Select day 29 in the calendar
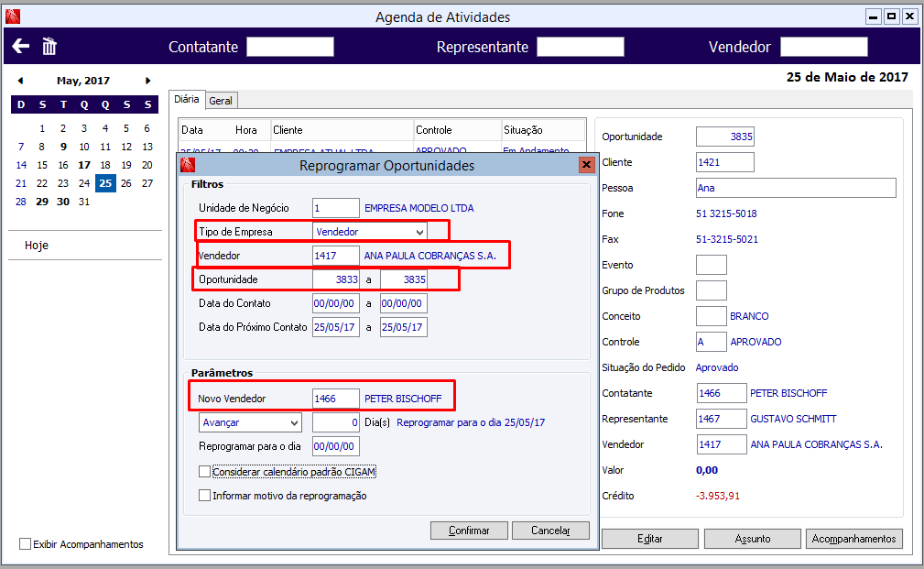The height and width of the screenshot is (569, 924). (x=42, y=202)
